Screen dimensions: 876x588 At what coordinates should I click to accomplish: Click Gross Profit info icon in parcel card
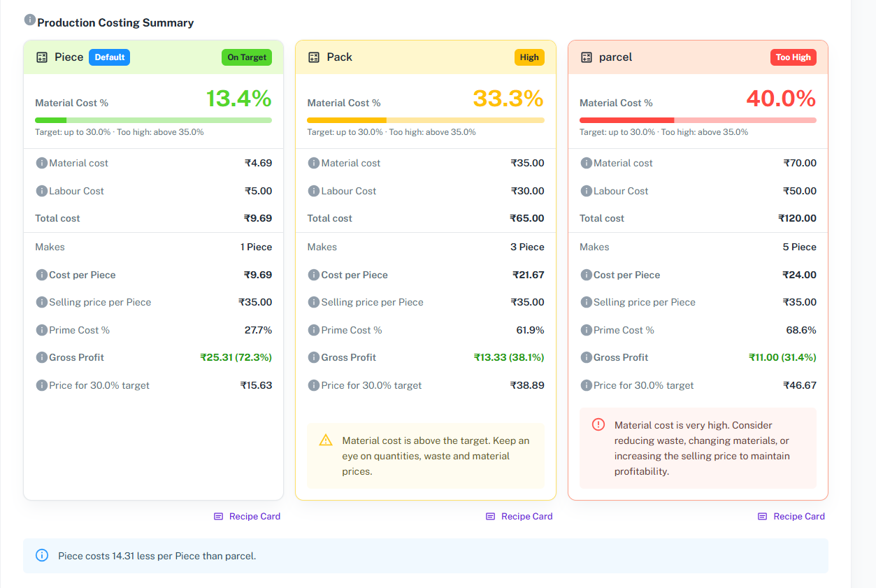coord(586,357)
